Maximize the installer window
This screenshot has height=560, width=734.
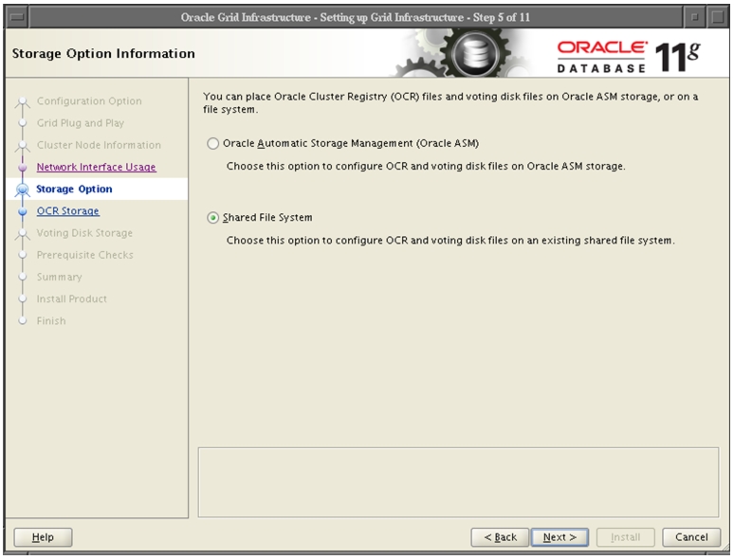(x=718, y=17)
